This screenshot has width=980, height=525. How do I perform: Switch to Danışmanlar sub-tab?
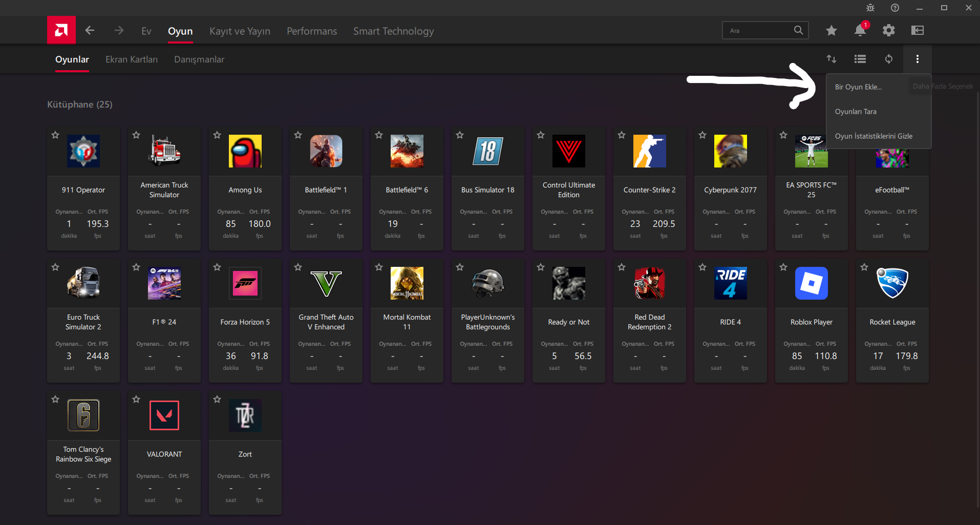tap(199, 59)
